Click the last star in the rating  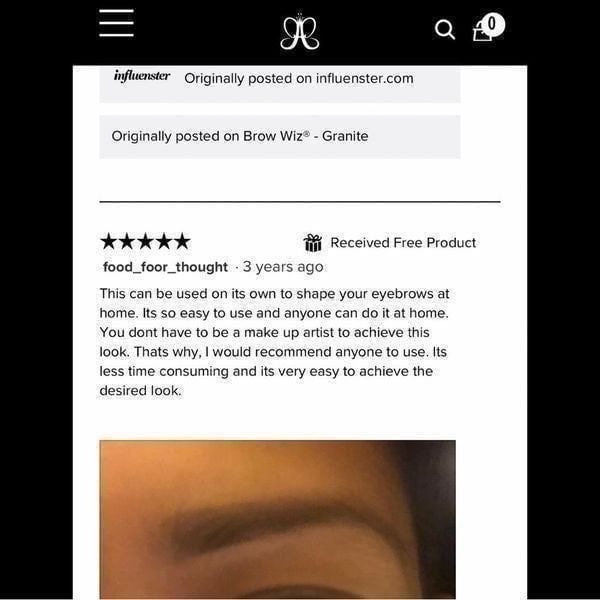coord(182,241)
